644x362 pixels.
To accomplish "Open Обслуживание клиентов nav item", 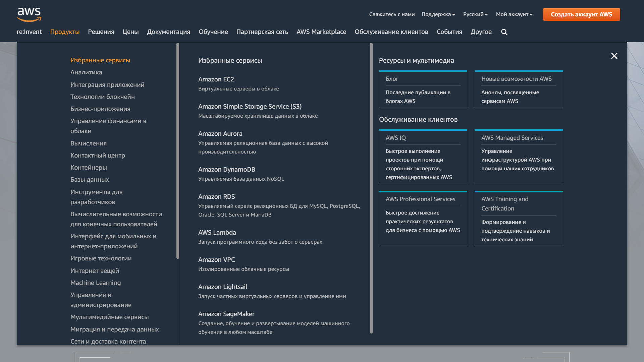I will [391, 32].
